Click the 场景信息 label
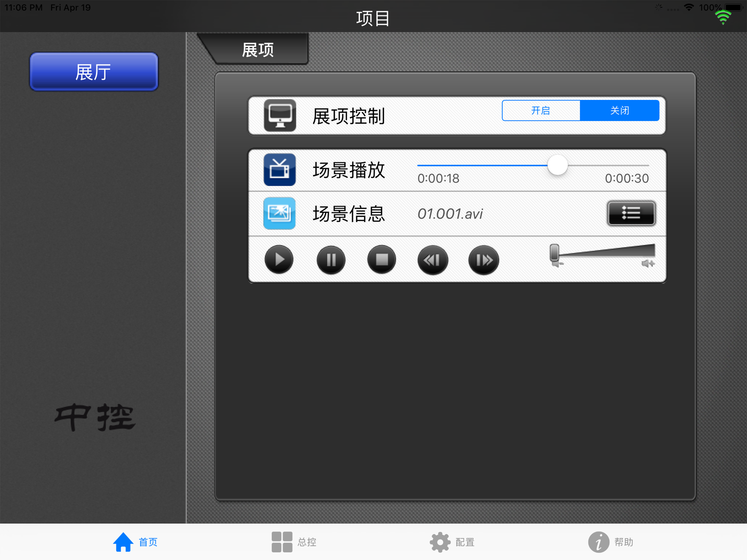The height and width of the screenshot is (560, 747). click(349, 214)
